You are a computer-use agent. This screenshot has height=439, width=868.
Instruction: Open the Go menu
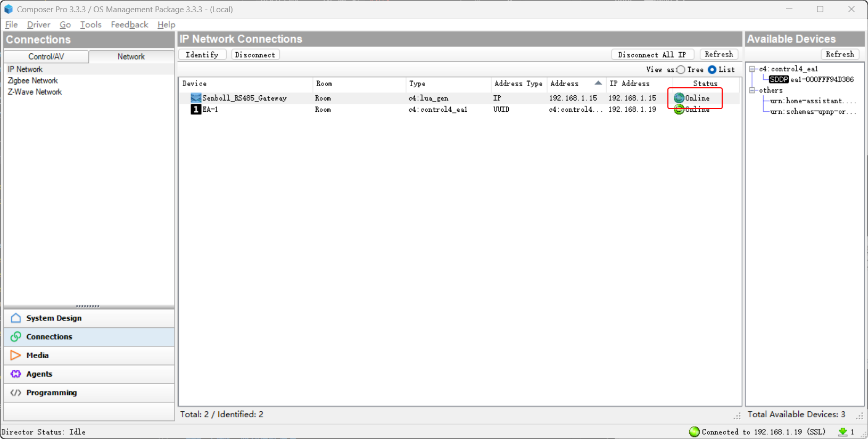tap(65, 24)
